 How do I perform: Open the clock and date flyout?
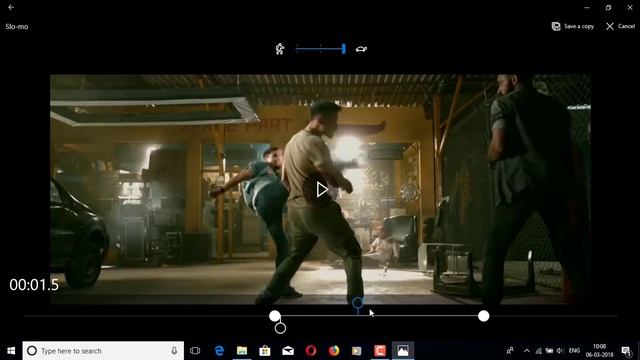point(599,351)
